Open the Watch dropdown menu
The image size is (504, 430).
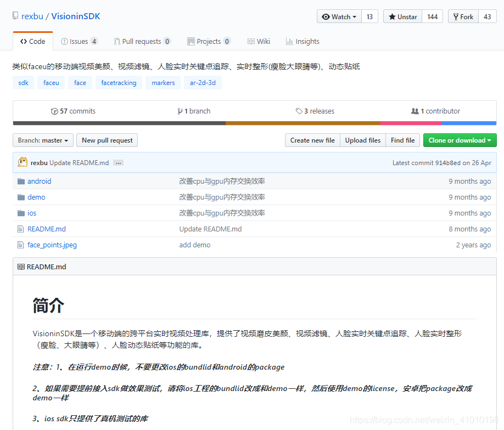(339, 16)
